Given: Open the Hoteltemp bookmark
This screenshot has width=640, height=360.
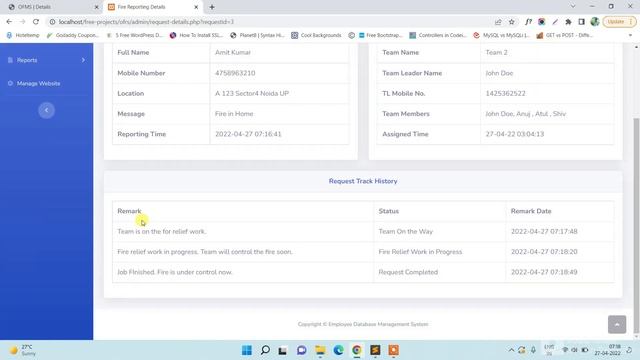Looking at the screenshot, I should 23,36.
